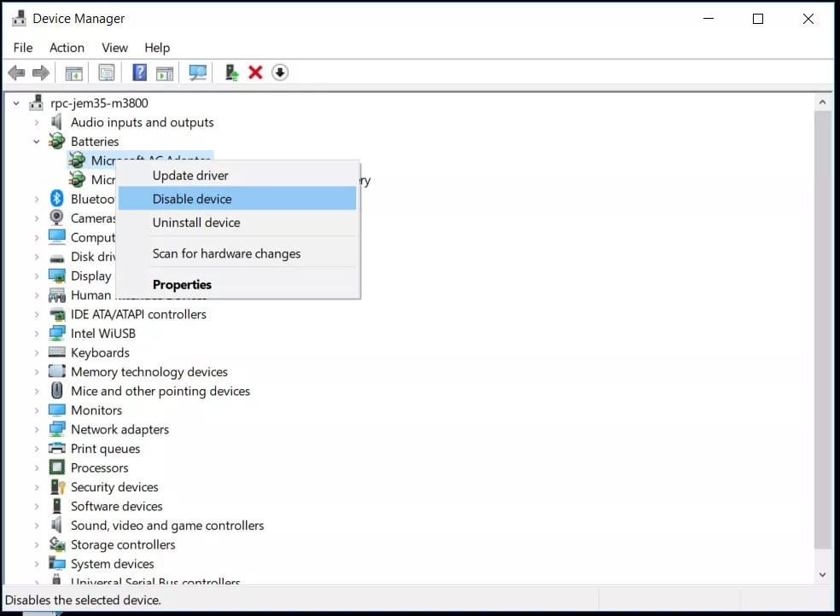Select Uninstall device in context menu
The height and width of the screenshot is (616, 840).
tap(196, 223)
